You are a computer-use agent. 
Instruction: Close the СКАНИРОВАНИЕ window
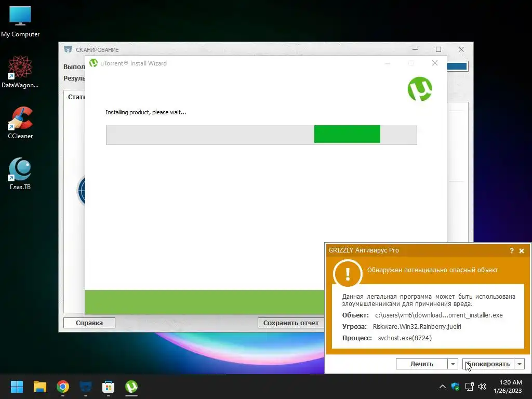tap(461, 49)
